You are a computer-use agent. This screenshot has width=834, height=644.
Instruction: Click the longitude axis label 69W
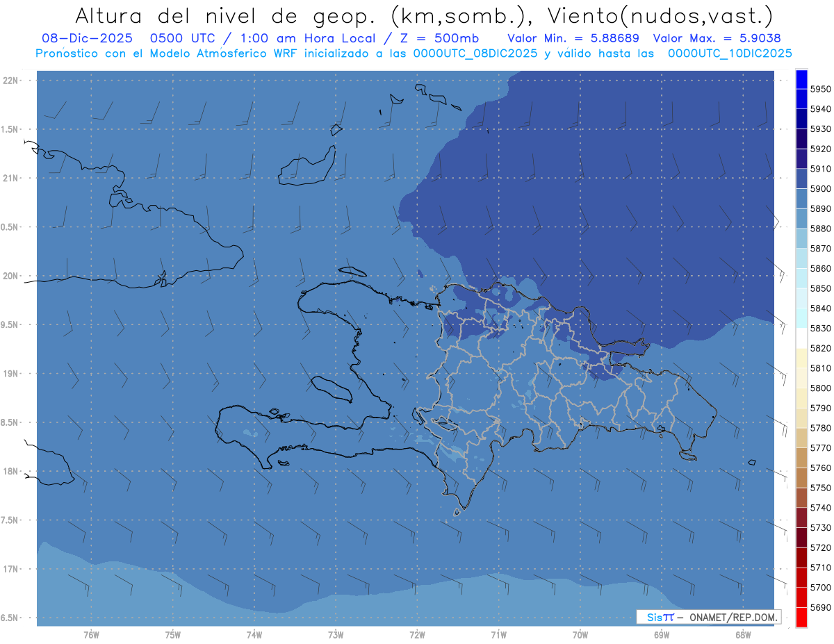[x=661, y=635]
